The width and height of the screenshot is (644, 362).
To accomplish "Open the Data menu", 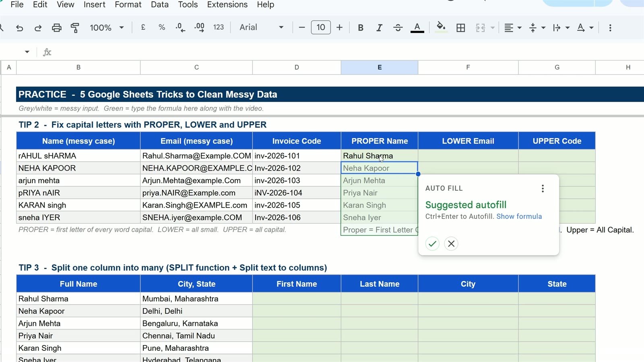I will [160, 4].
